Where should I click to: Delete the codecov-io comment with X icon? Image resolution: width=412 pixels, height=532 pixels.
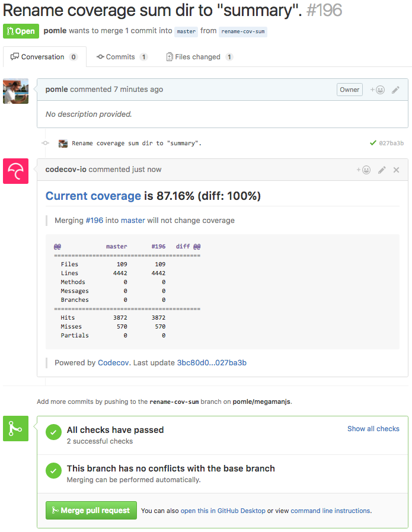tap(396, 170)
